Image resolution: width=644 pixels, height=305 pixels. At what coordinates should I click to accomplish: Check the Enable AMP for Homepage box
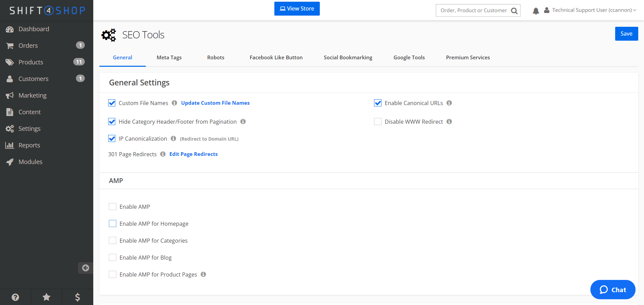pyautogui.click(x=112, y=223)
